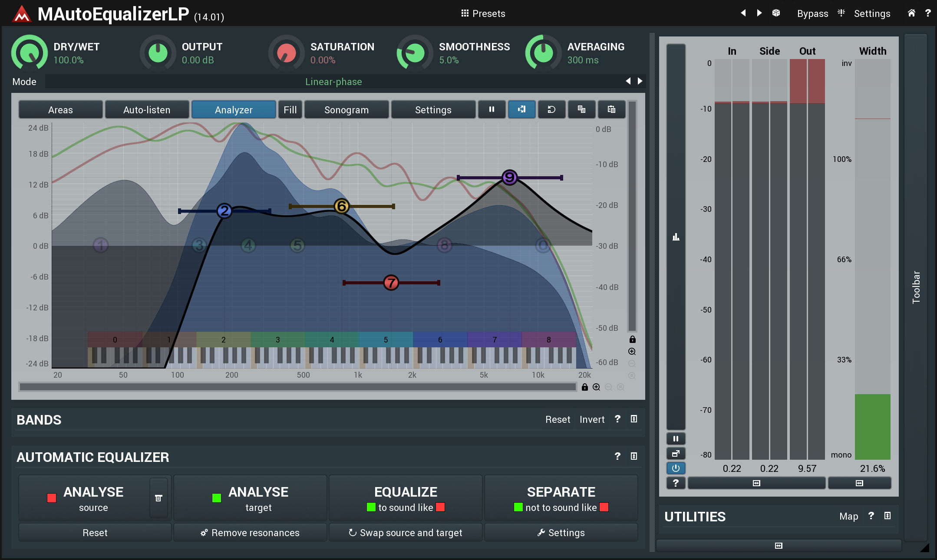Adjust the Saturation knob

[286, 53]
